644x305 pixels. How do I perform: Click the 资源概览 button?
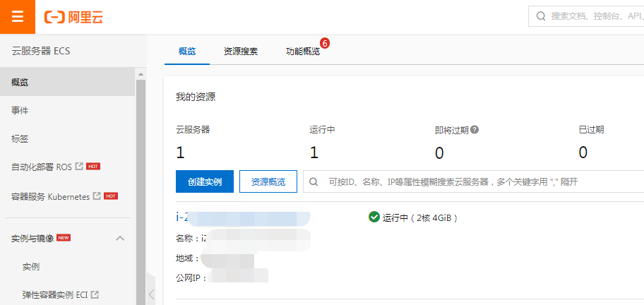coord(268,181)
